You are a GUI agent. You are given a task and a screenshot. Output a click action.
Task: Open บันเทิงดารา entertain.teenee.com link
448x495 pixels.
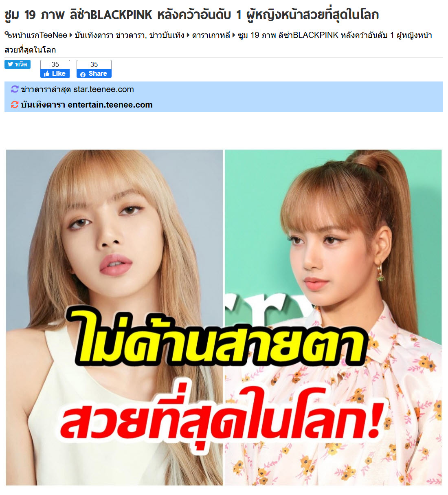pos(87,105)
